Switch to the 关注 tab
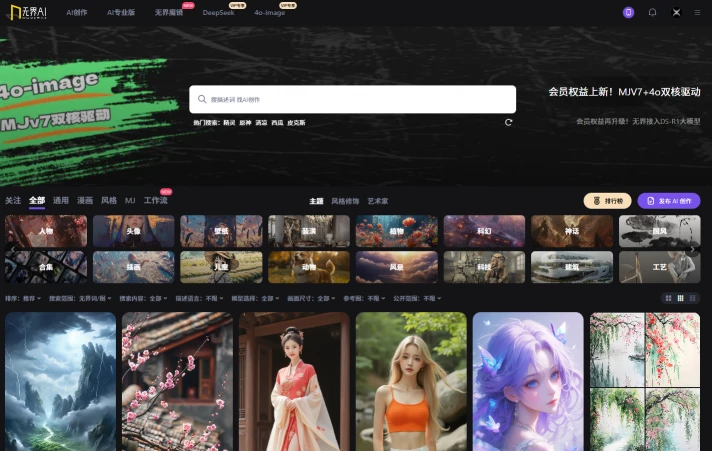 [13, 200]
